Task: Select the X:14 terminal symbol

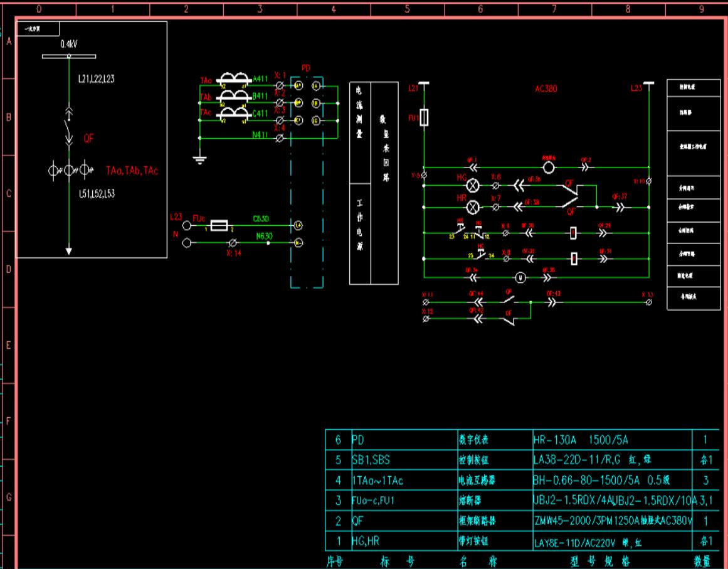Action: point(233,242)
